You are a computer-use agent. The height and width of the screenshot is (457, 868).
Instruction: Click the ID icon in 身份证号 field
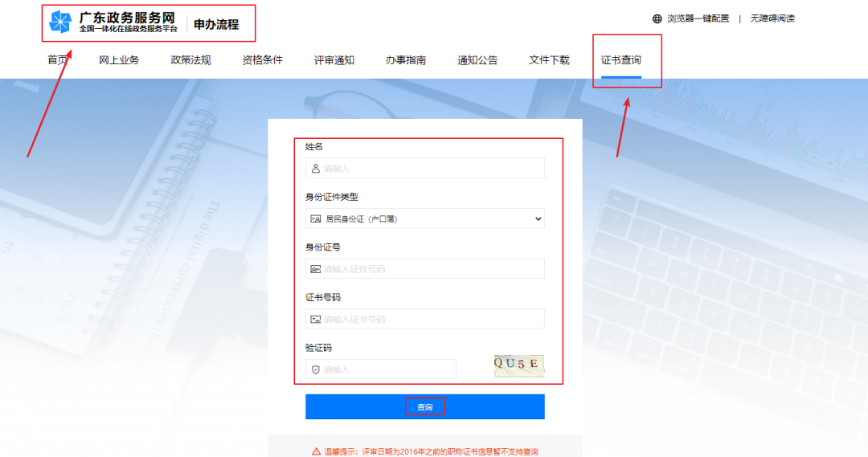click(316, 269)
